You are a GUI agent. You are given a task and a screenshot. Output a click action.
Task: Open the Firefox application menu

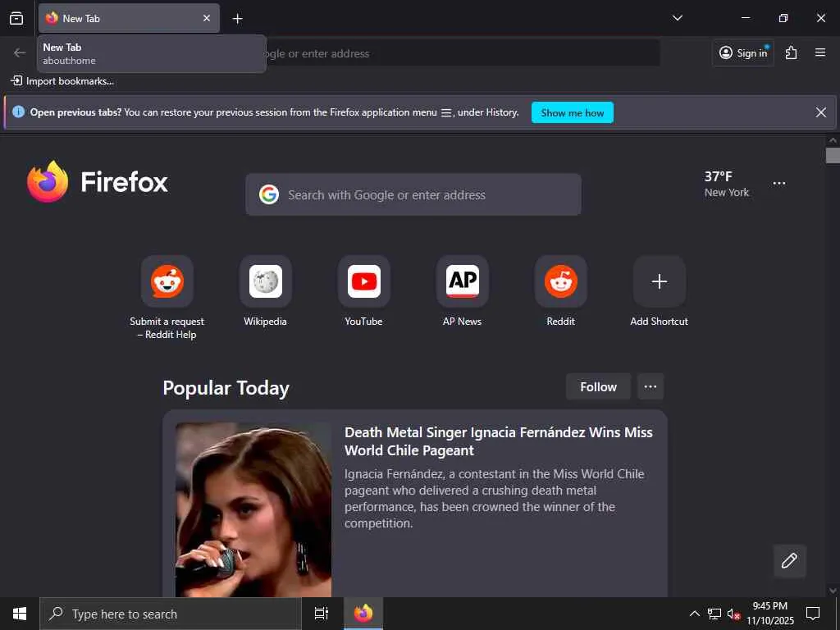pos(820,52)
